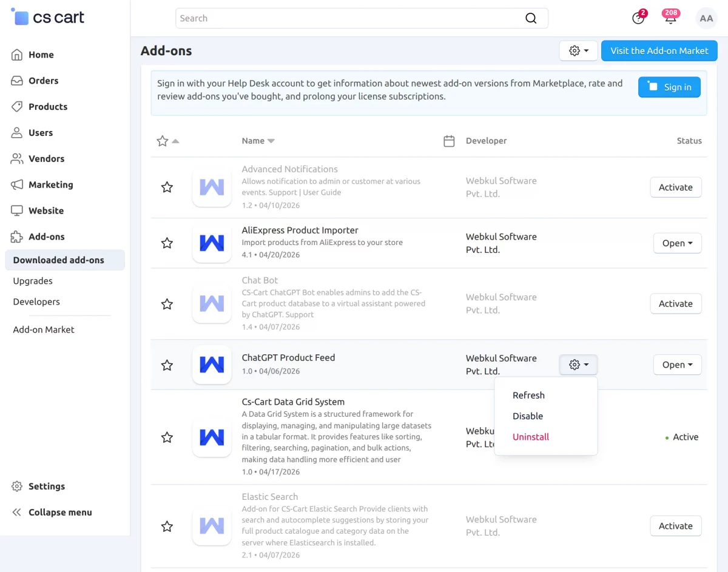Screen dimensions: 728x572
Task: Open the help icon with badge 2
Action: click(x=638, y=18)
